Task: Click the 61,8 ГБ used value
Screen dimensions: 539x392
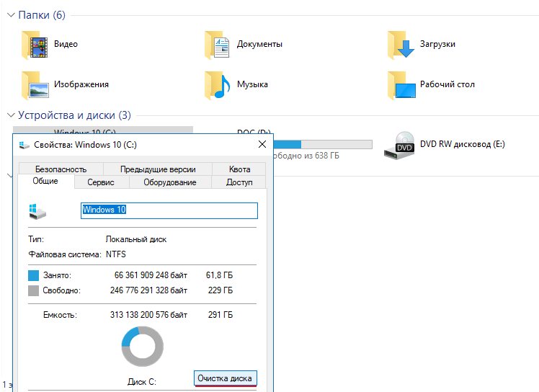Action: tap(219, 275)
